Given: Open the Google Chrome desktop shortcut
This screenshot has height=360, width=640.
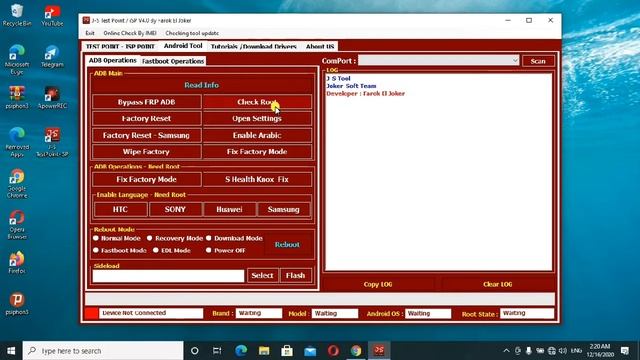Looking at the screenshot, I should point(17,184).
